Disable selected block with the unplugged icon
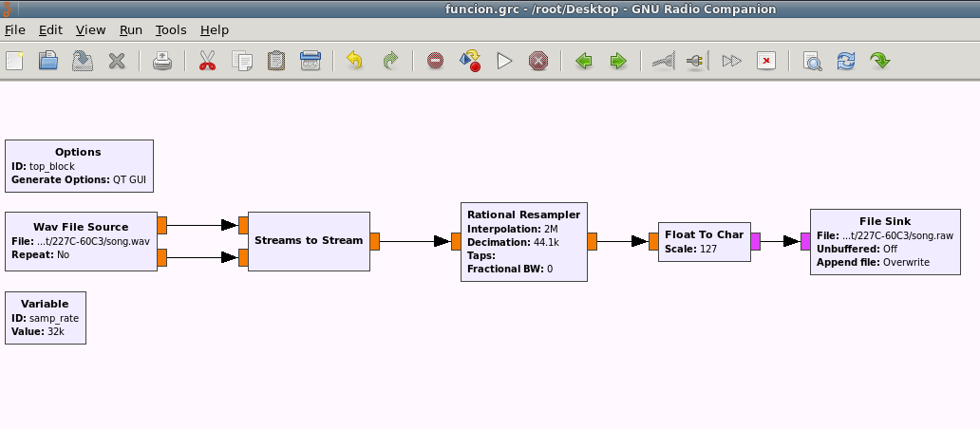 pos(698,61)
